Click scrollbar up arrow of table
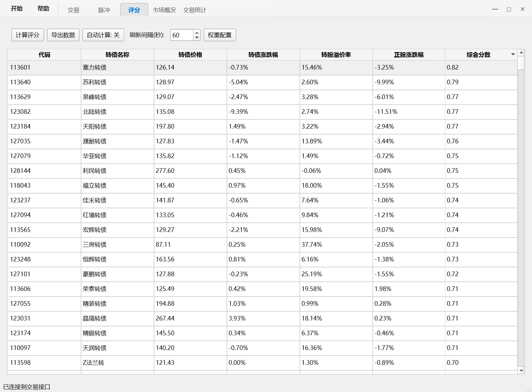532x392 pixels. coord(521,52)
